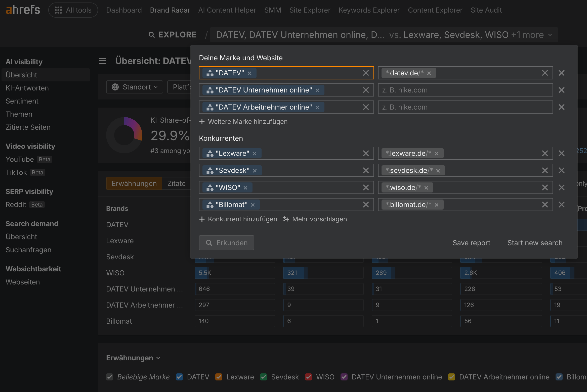Remove the "Lexware" competitor chip

pos(255,154)
